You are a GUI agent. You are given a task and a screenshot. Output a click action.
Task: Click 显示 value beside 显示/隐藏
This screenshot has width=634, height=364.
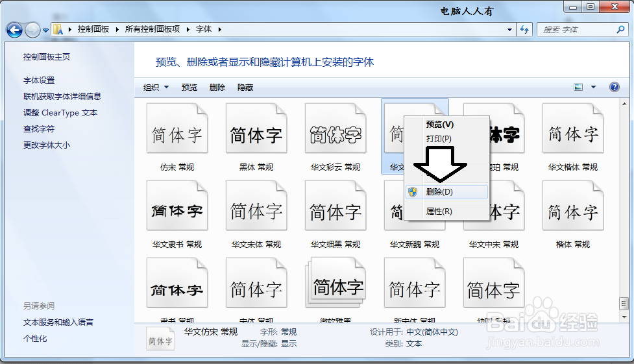click(289, 344)
